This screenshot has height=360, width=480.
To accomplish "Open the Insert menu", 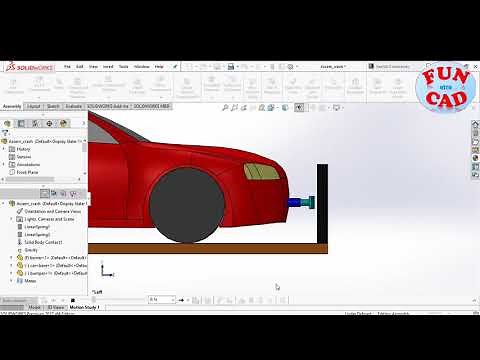I will (108, 67).
